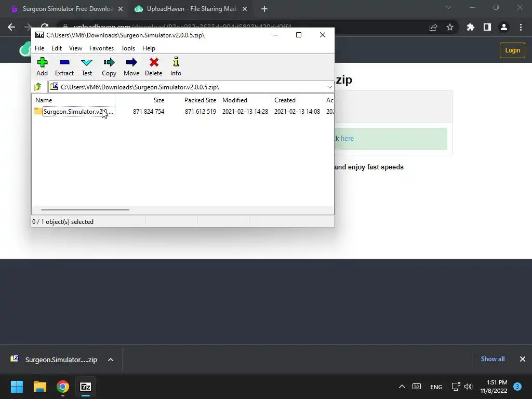Open the clock showing 1:51 PM
This screenshot has width=532, height=399.
coord(494,387)
